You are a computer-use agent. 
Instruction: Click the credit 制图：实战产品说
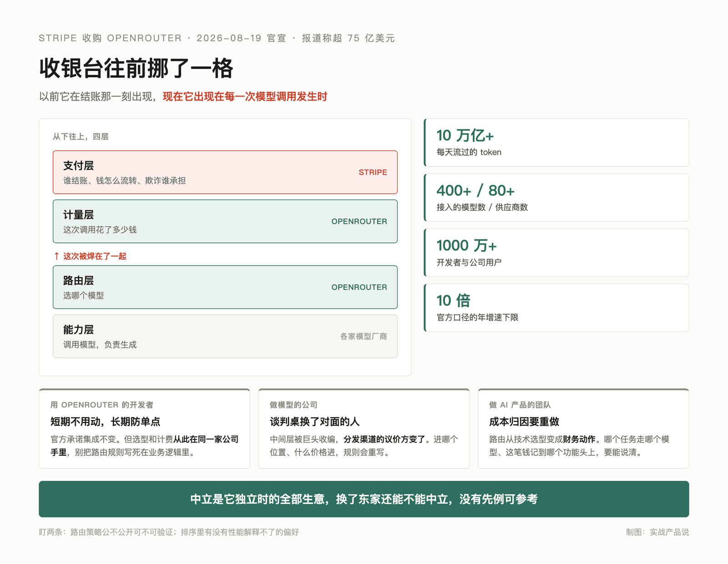click(657, 532)
